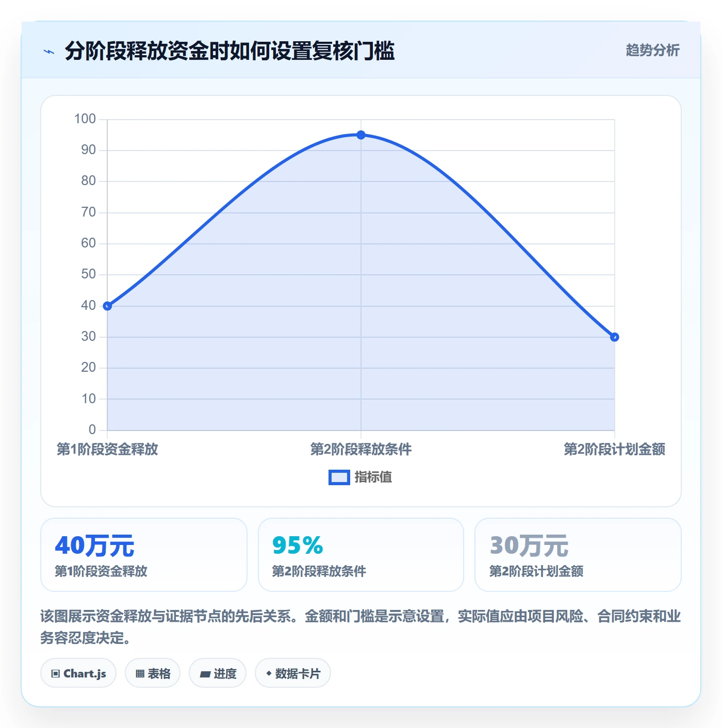The image size is (722, 728).
Task: Click the card caption 第1阶段资金释放 under 40万元
Action: (101, 571)
